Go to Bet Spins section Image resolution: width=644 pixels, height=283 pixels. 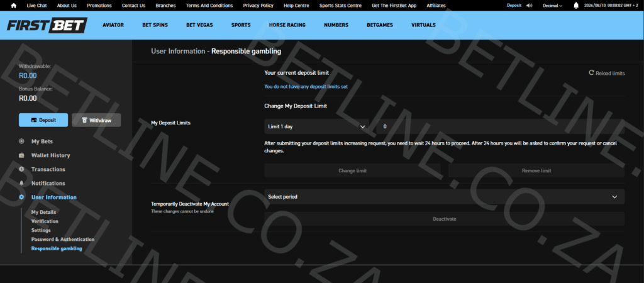pyautogui.click(x=155, y=25)
